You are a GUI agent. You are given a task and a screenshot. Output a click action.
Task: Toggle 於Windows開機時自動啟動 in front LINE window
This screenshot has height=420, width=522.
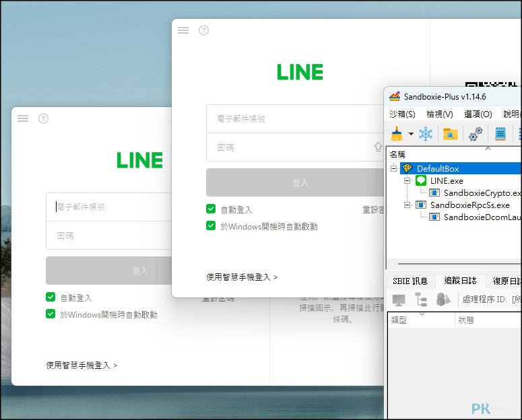(x=211, y=225)
